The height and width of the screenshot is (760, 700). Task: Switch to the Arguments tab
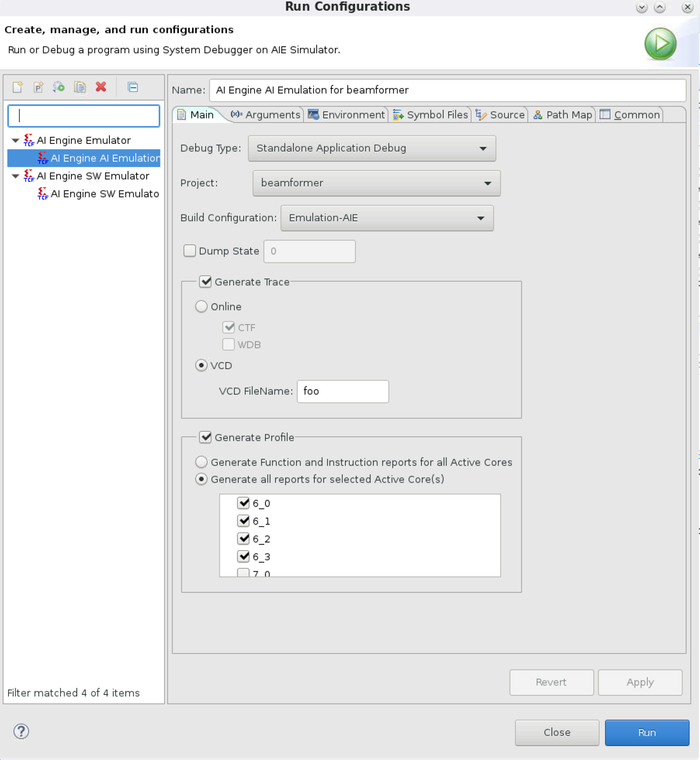click(266, 115)
